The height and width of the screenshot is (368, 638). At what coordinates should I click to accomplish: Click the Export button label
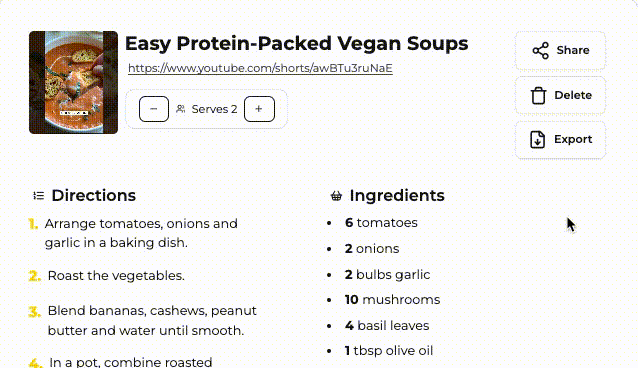[x=573, y=139]
